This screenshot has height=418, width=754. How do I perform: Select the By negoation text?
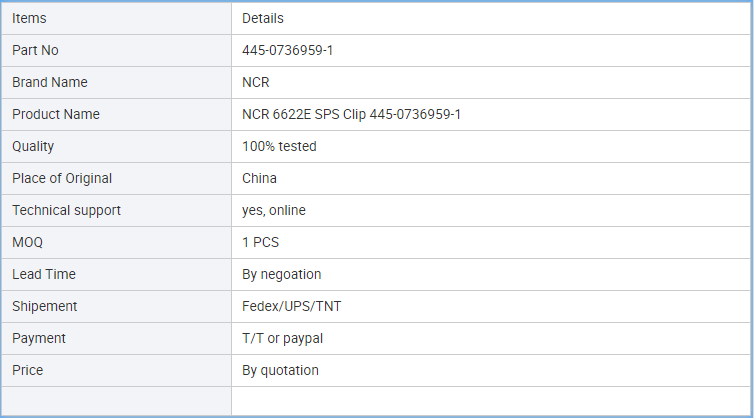[281, 274]
